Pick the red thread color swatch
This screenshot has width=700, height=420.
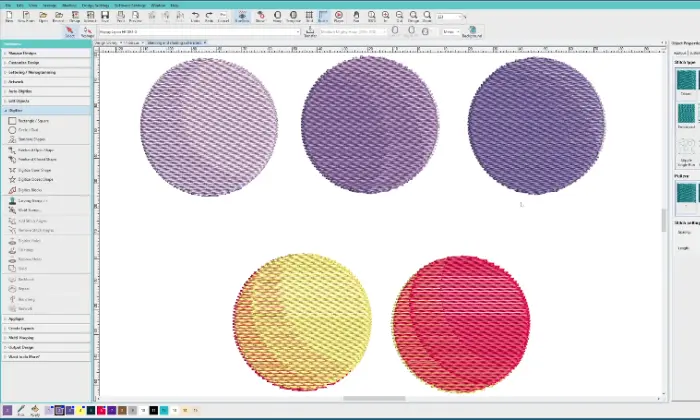101,410
